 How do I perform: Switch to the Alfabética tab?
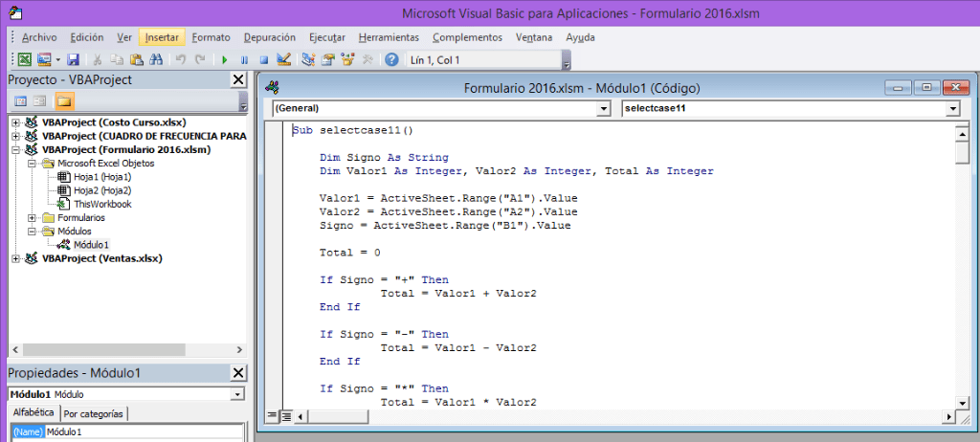pyautogui.click(x=33, y=412)
